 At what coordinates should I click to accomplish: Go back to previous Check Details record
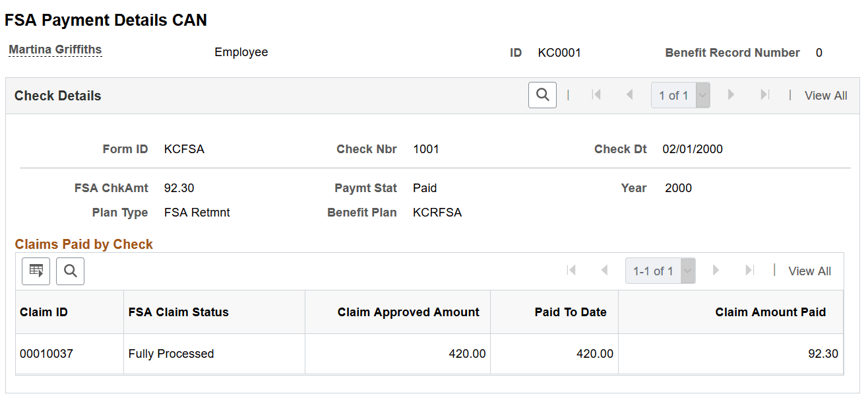coord(630,94)
